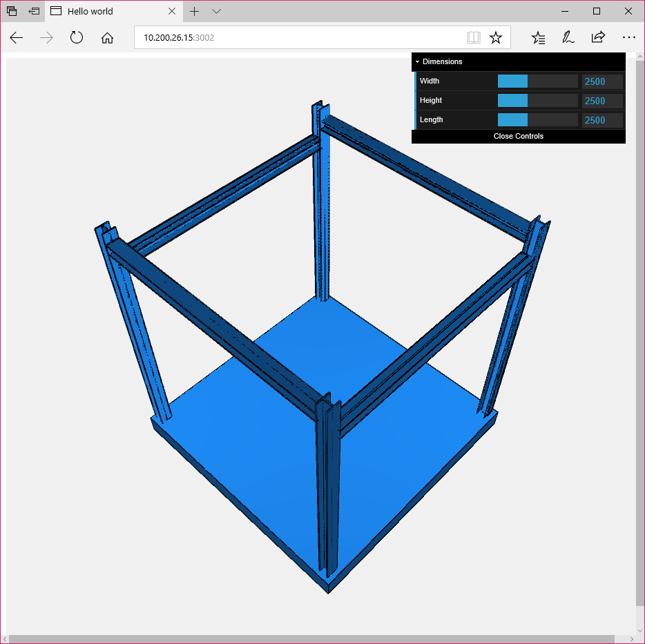Screen dimensions: 645x644
Task: Add this page to favorites via star icon
Action: [x=496, y=37]
